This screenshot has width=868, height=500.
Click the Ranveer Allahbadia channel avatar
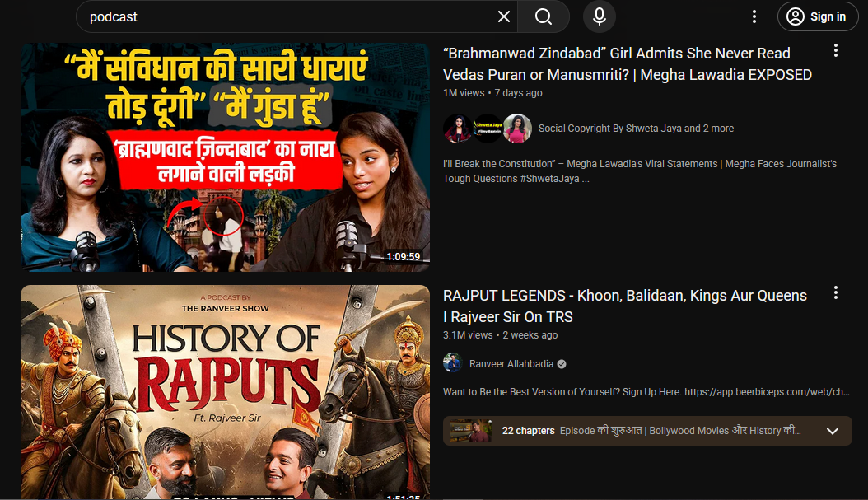coord(453,363)
